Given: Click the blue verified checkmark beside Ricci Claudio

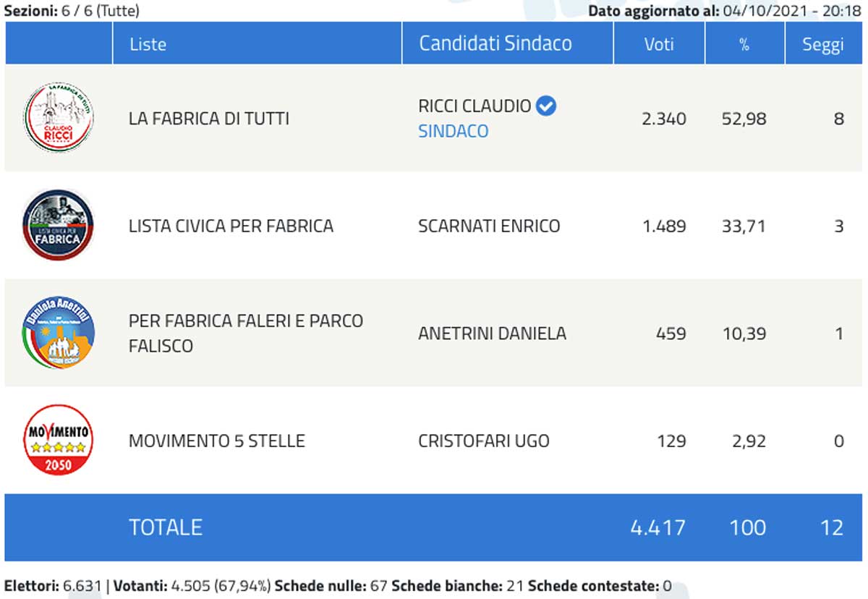Looking at the screenshot, I should click(546, 106).
